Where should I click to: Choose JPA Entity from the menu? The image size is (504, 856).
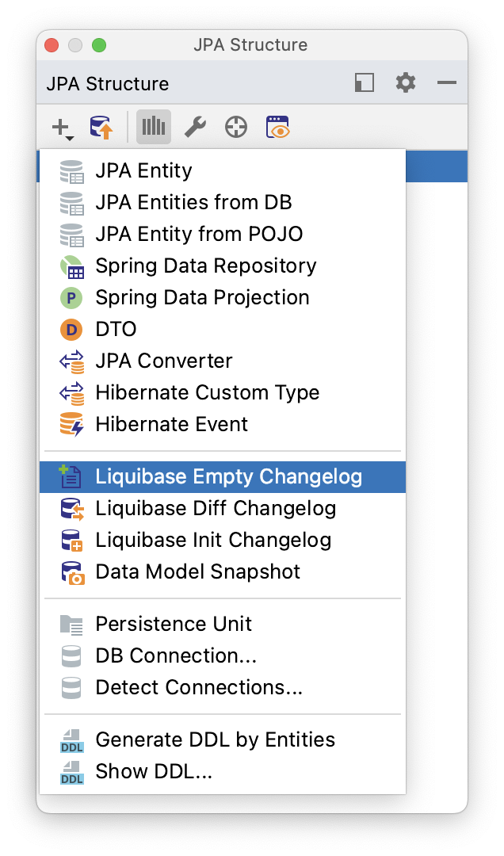pyautogui.click(x=223, y=171)
